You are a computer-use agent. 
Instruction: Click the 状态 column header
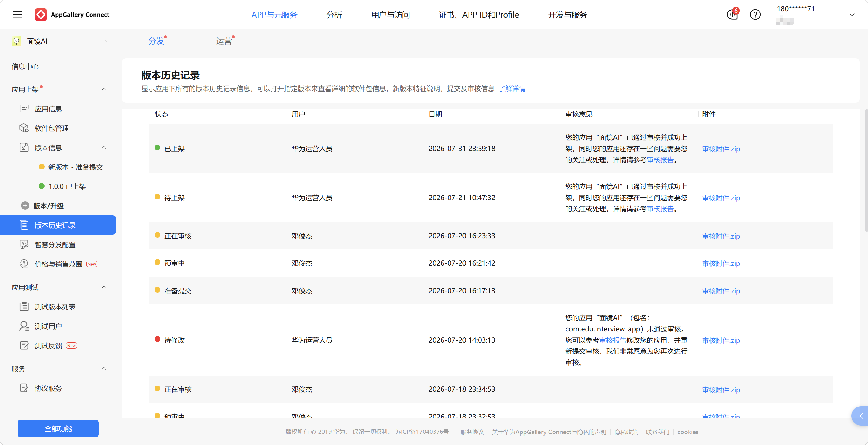[161, 114]
